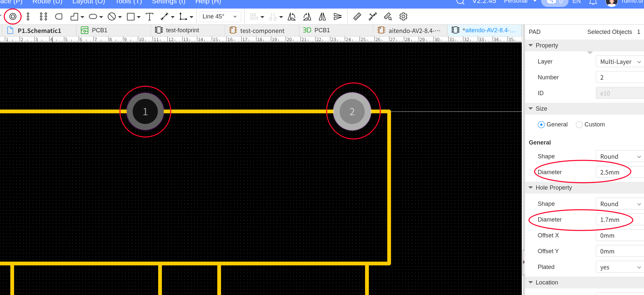Edit the pad Diameter 2.5mm field
Viewport: 644px width, 295px height.
620,172
